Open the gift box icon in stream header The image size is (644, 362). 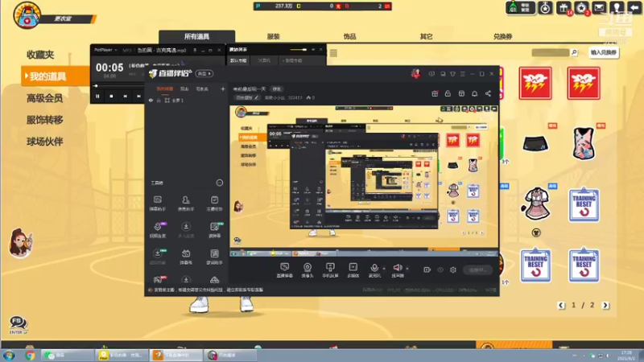coord(435,93)
